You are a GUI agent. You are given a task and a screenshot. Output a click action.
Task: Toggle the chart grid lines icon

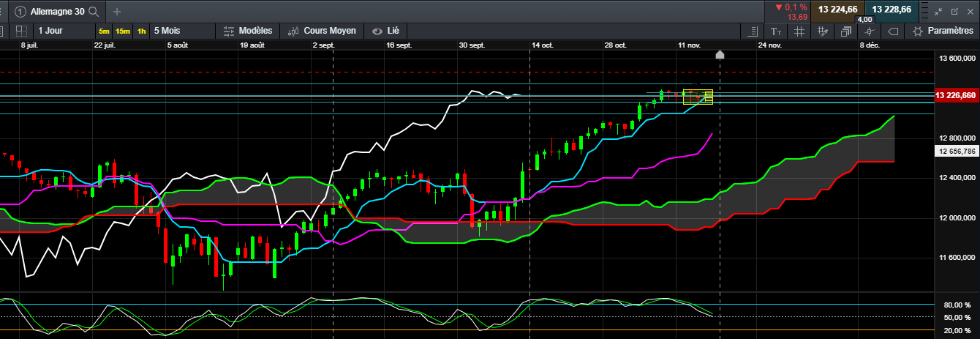pyautogui.click(x=799, y=31)
